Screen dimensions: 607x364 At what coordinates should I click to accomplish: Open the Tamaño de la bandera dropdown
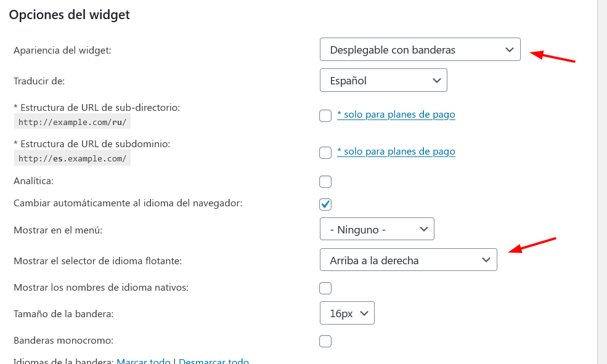[x=347, y=313]
